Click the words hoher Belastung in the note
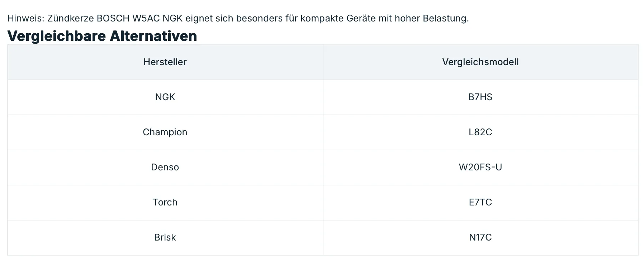 (431, 18)
